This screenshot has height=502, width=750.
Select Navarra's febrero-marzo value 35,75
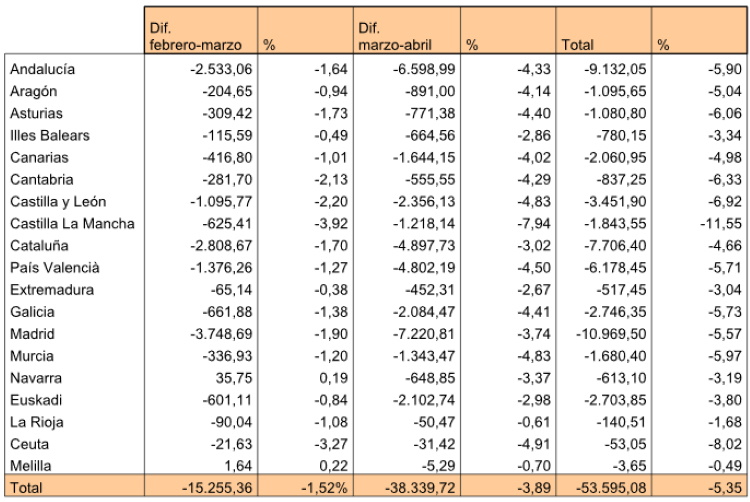(234, 378)
